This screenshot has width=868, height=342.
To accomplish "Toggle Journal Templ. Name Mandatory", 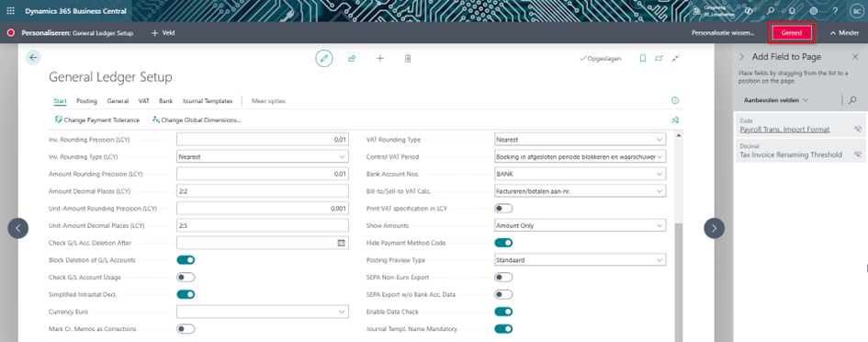I will tap(503, 329).
